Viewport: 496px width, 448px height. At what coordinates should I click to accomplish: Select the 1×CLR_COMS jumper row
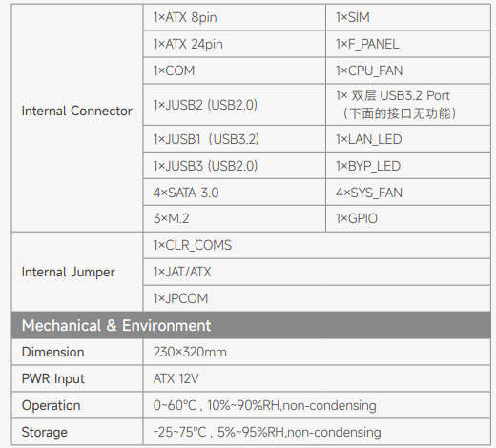click(317, 245)
